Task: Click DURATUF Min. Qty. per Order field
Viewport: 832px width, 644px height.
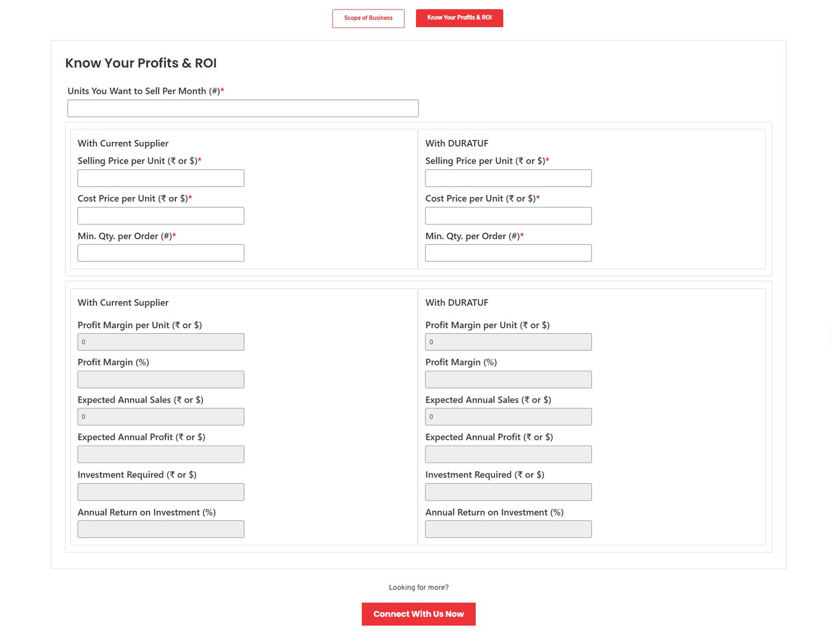Action: [508, 253]
